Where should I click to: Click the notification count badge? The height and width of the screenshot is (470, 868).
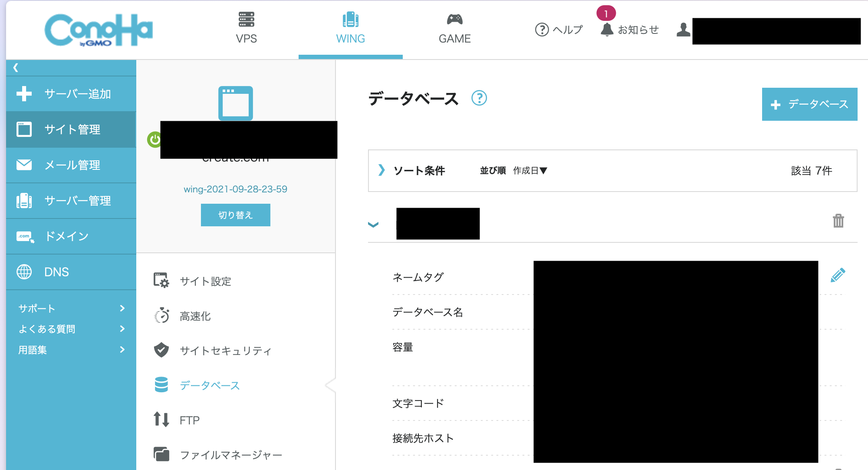coord(606,13)
